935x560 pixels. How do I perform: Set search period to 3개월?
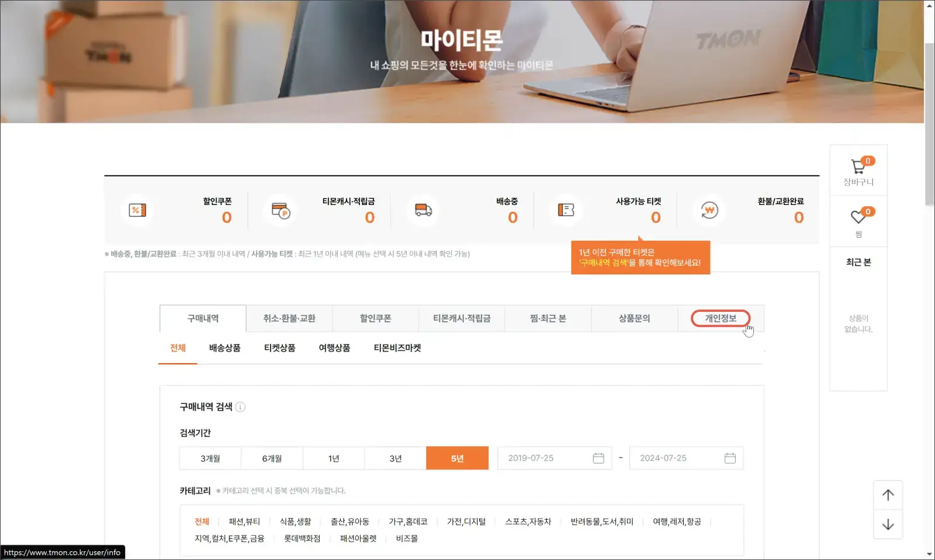[x=210, y=458]
